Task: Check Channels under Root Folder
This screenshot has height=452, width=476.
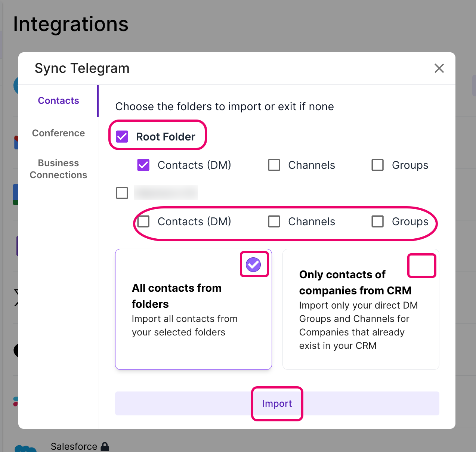Action: pos(274,165)
